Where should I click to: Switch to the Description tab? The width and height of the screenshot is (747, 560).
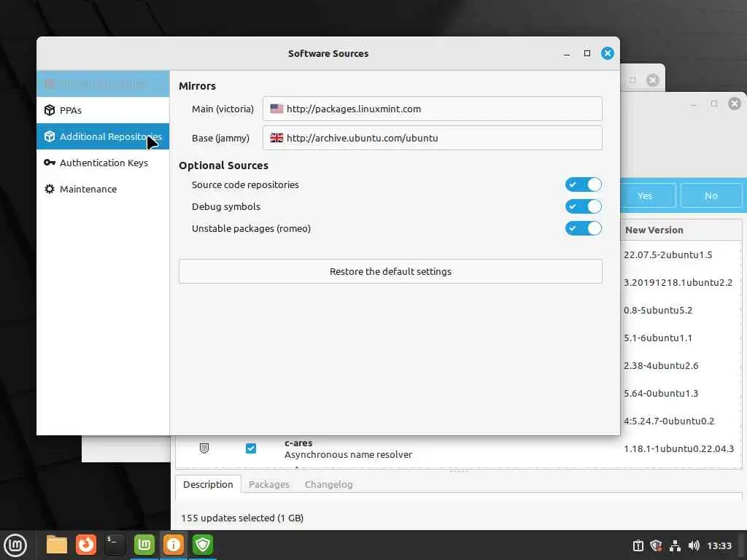coord(208,484)
